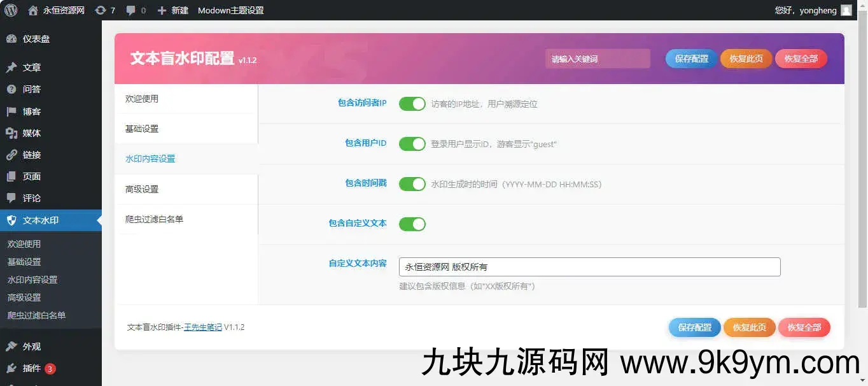Expand the 文章 posts sidebar menu
This screenshot has width=868, height=386.
31,68
